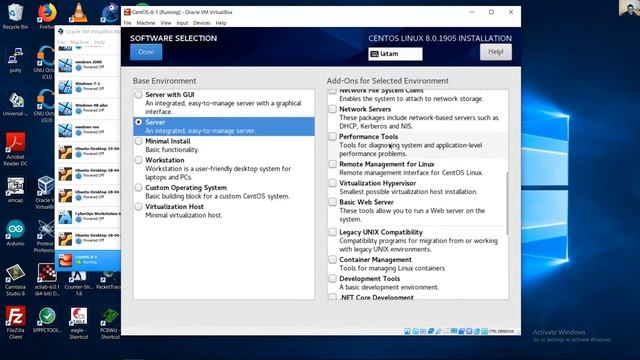This screenshot has height=360, width=640.
Task: Open the PCBWiz shortcut on desktop
Action: (x=110, y=323)
